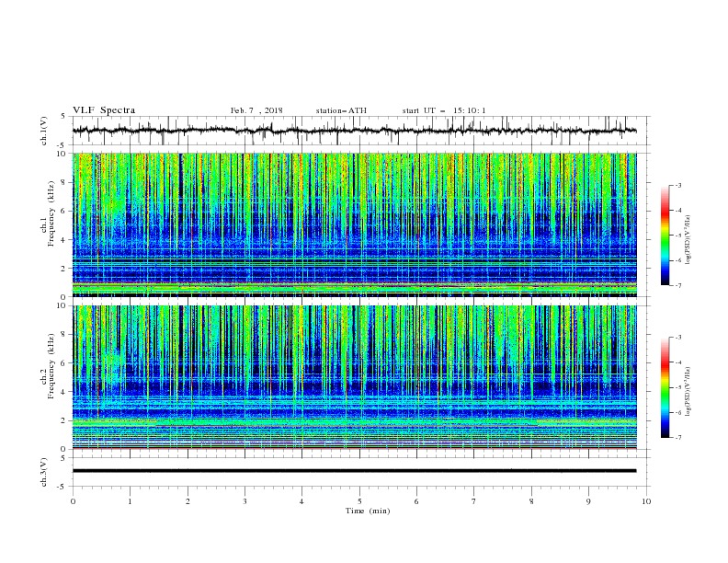728x563 pixels.
Task: Click time-axis tick label "5"
Action: pyautogui.click(x=359, y=501)
